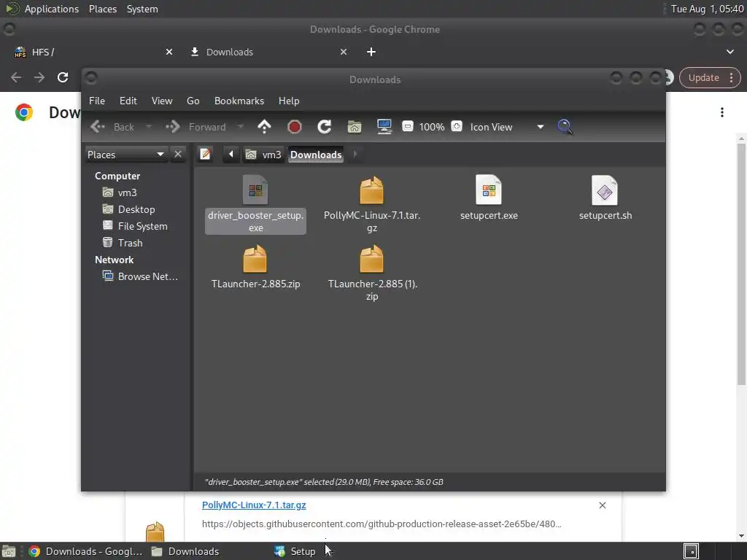This screenshot has width=747, height=560.
Task: Select TLauncher-2.885.zip archive icon
Action: (x=255, y=259)
